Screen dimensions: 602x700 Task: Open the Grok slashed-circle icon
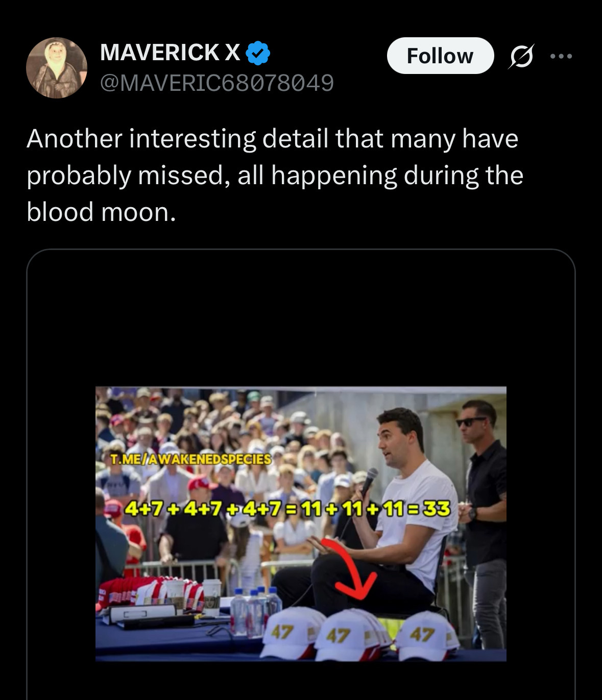(521, 56)
